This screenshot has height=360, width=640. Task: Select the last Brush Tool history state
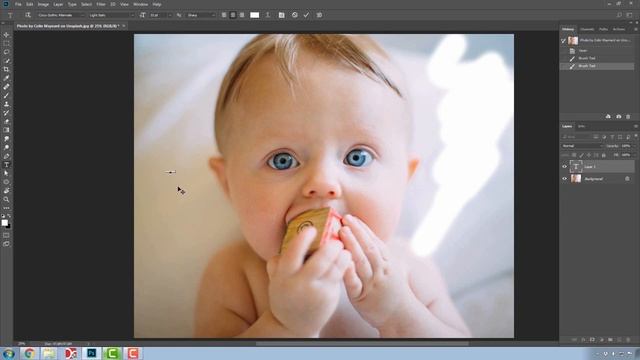tap(598, 66)
